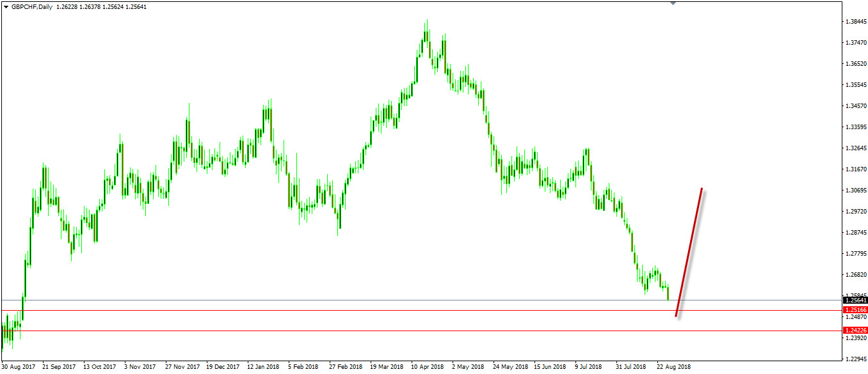The width and height of the screenshot is (868, 374).
Task: Click price scale value 1.37470
Action: (856, 43)
